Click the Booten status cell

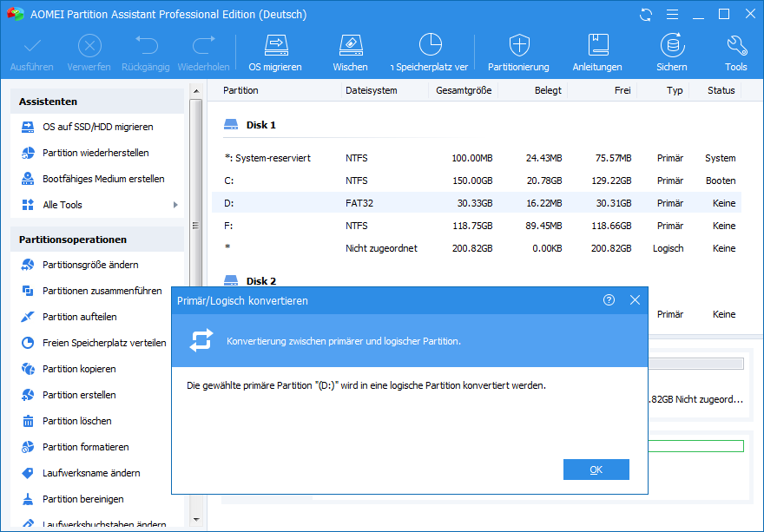point(721,181)
